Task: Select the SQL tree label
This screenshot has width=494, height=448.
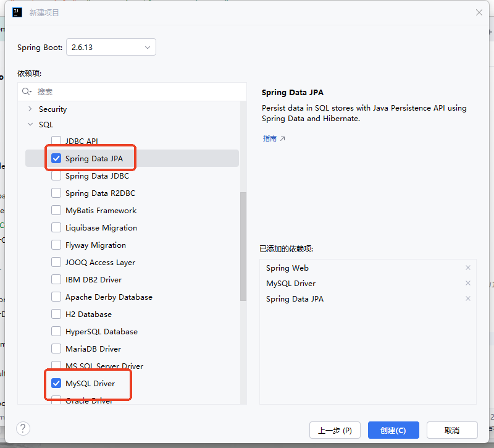Action: pos(46,125)
